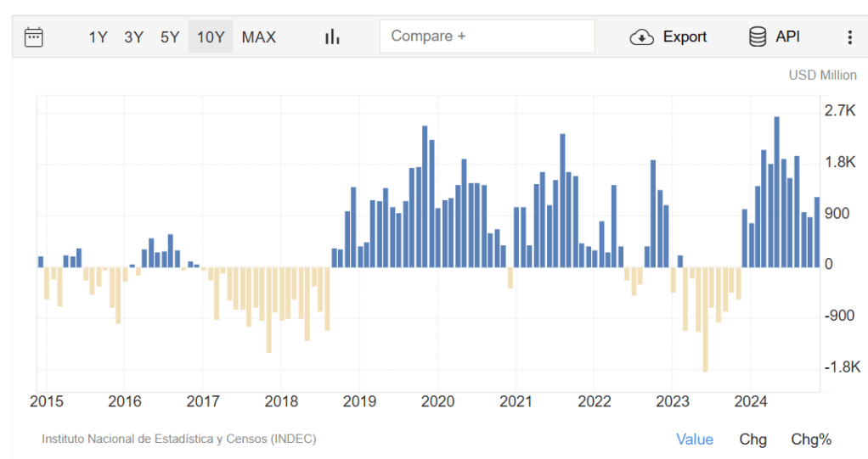The image size is (868, 459).
Task: Click the lowest negative bar in 2023
Action: 705,319
